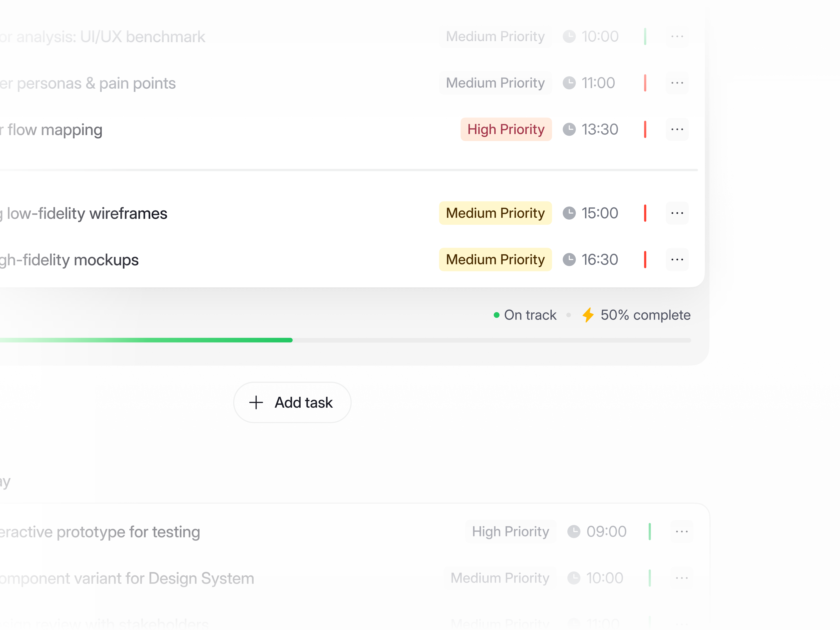Open options menu for flow mapping task
The height and width of the screenshot is (630, 840).
point(677,129)
